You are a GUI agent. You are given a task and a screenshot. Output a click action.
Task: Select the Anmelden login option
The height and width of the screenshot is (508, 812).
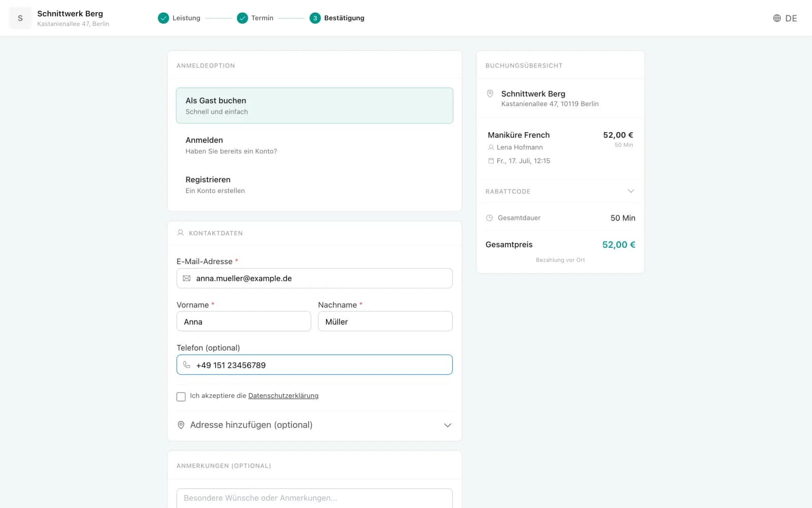click(315, 145)
